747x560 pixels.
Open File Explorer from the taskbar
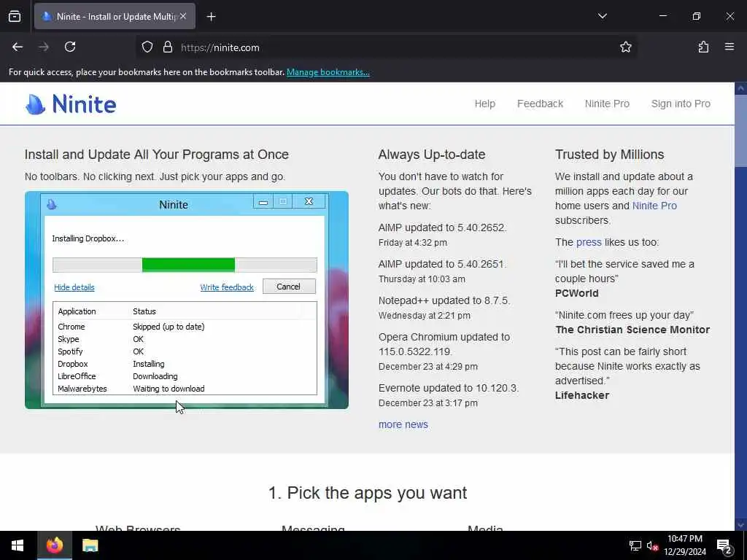tap(90, 545)
